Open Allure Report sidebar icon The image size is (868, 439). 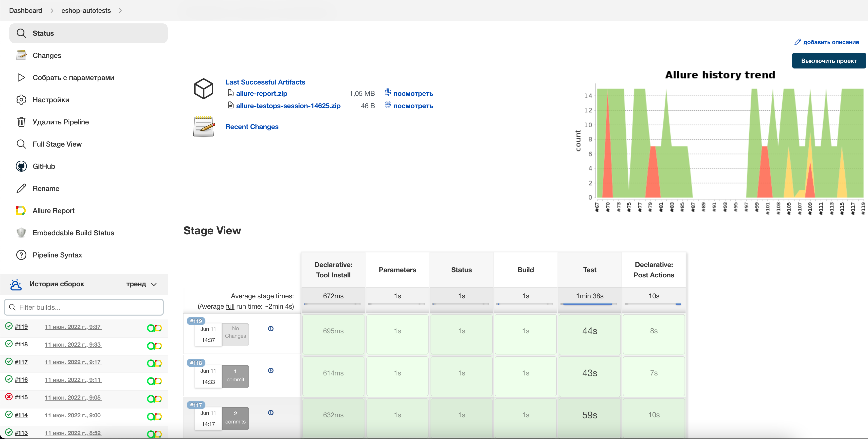click(x=21, y=211)
